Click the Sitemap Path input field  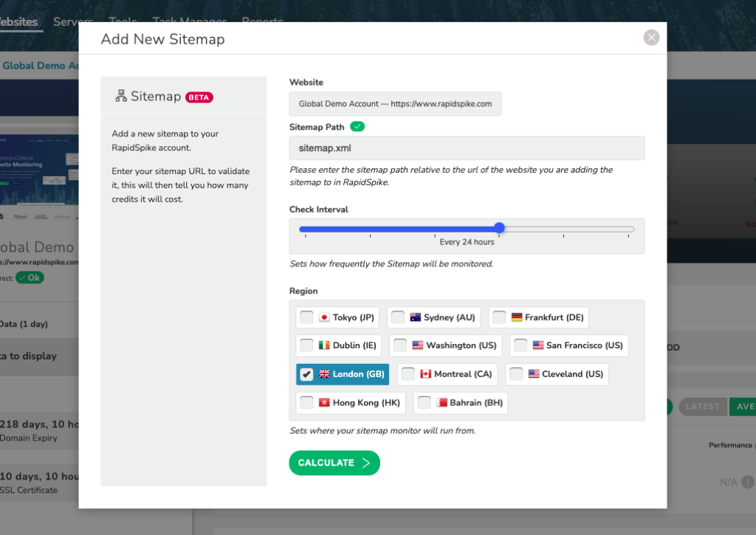(467, 148)
